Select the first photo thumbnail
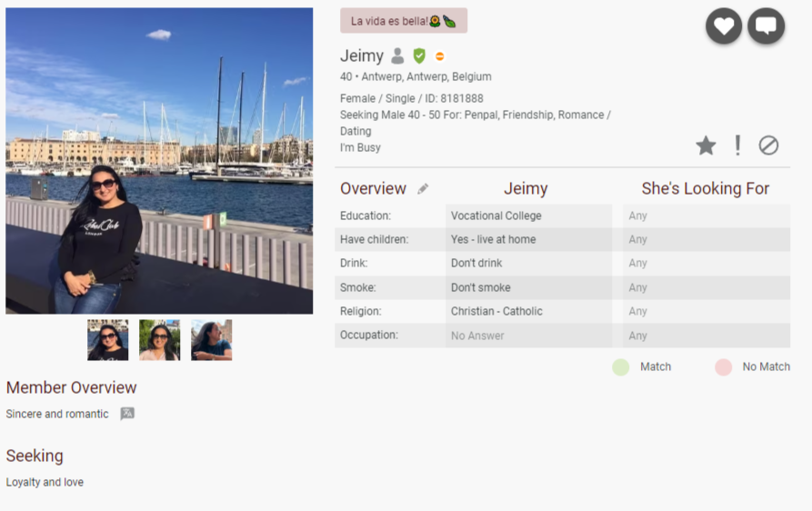812x511 pixels. (x=107, y=340)
